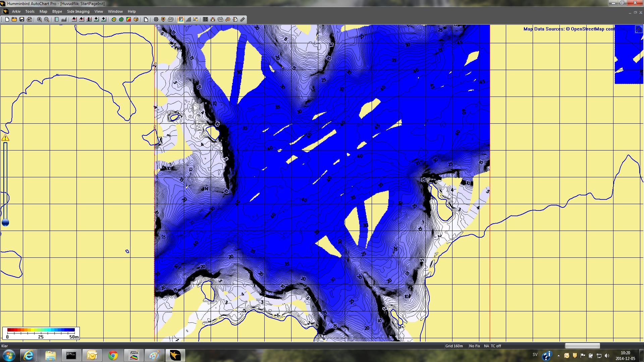Toggle the highlighted depth legend panel button
Viewport: 644px width, 362px height.
tap(181, 19)
